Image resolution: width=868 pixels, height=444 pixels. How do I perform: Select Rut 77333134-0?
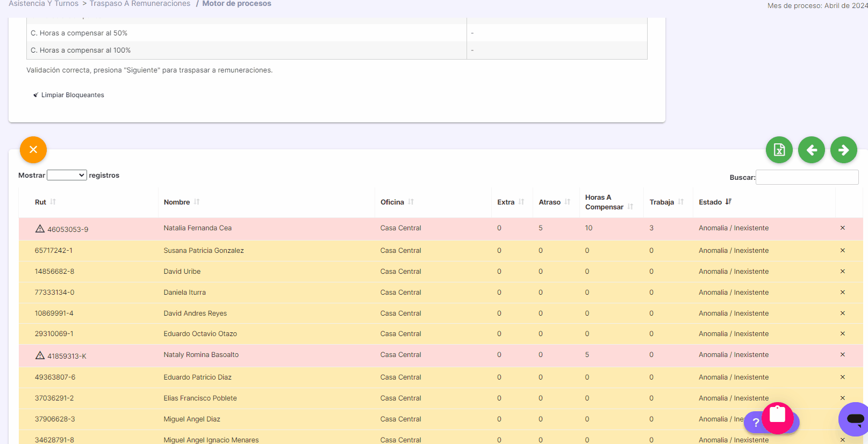point(54,293)
